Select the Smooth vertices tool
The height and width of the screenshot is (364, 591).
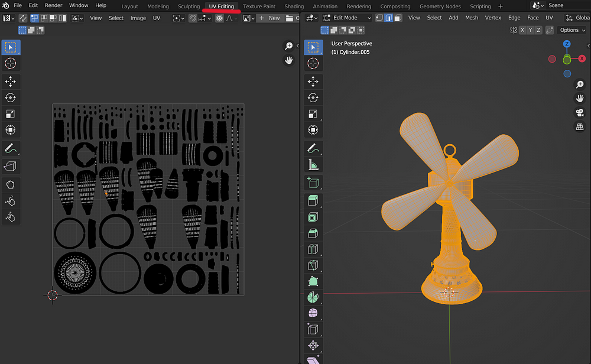coord(313,313)
